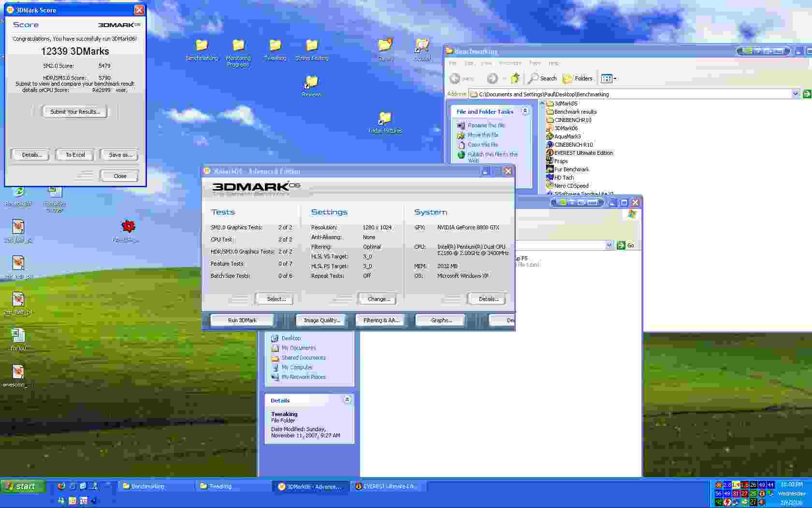Open the Reviews shortcut folder on desktop
The image size is (812, 508).
pyautogui.click(x=312, y=86)
